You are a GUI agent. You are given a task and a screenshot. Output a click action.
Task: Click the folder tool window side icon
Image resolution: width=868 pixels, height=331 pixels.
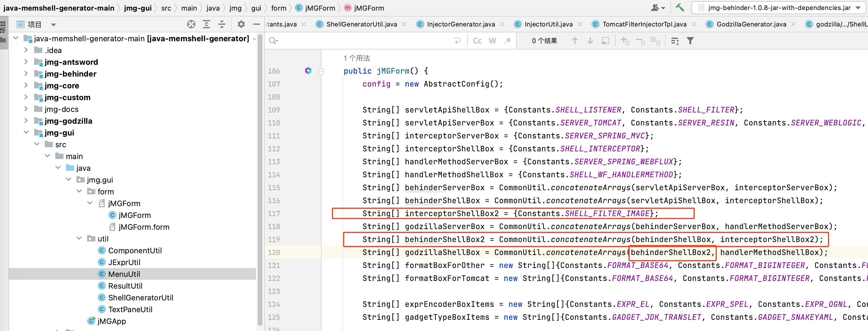[3, 40]
